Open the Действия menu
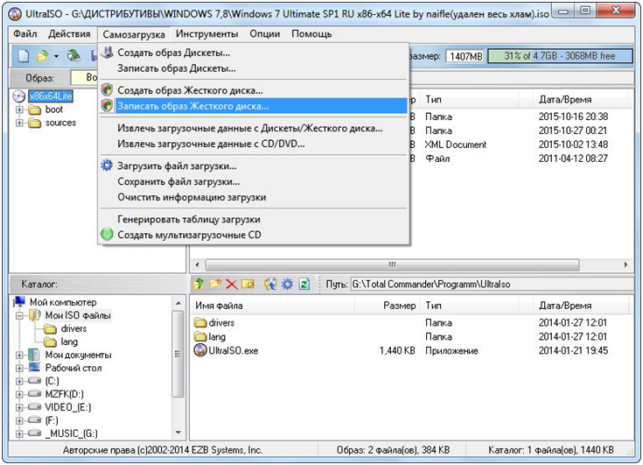This screenshot has height=465, width=643. click(69, 34)
